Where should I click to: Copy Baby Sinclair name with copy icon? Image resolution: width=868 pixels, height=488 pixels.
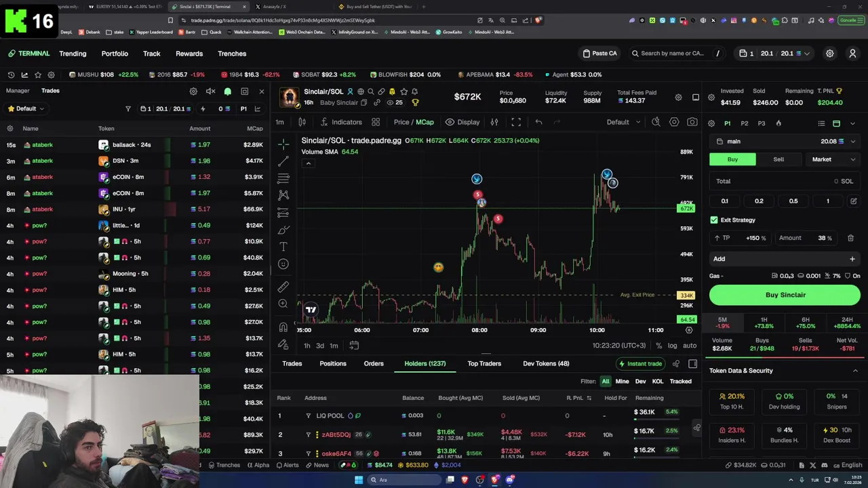point(363,102)
